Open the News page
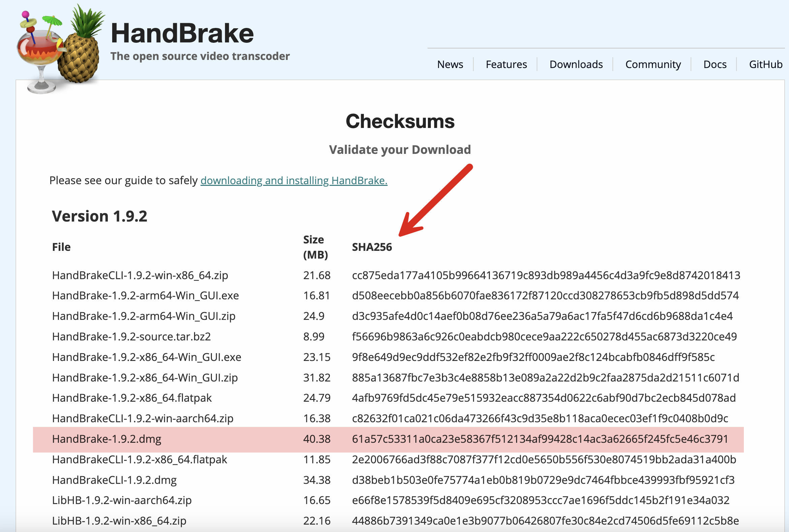 [x=450, y=64]
